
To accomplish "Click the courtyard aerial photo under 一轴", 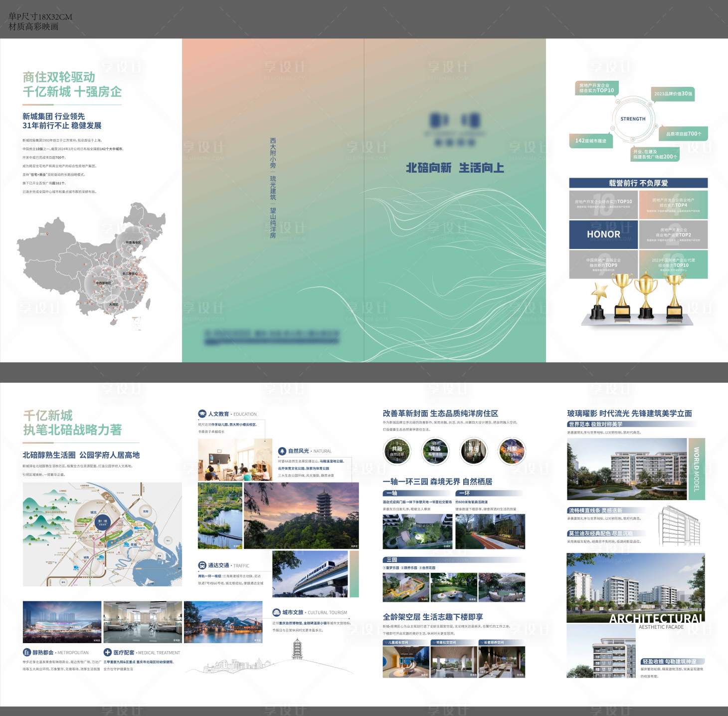I will (x=417, y=531).
